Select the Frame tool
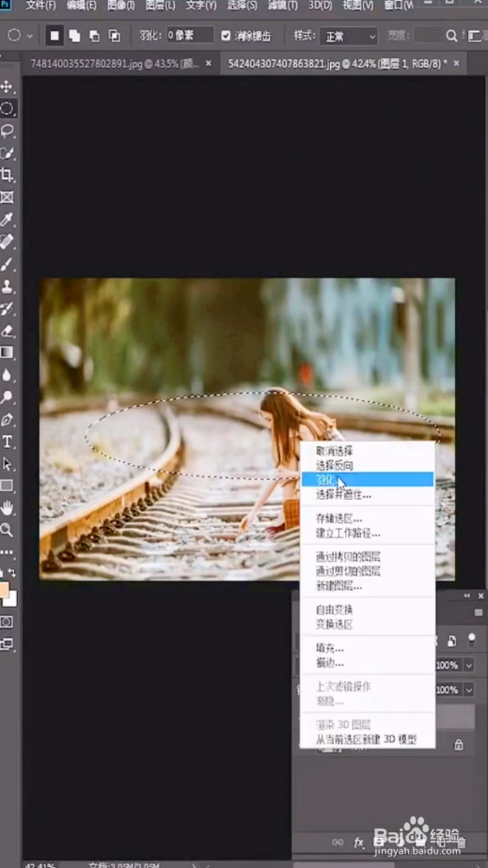This screenshot has height=868, width=488. pyautogui.click(x=7, y=197)
